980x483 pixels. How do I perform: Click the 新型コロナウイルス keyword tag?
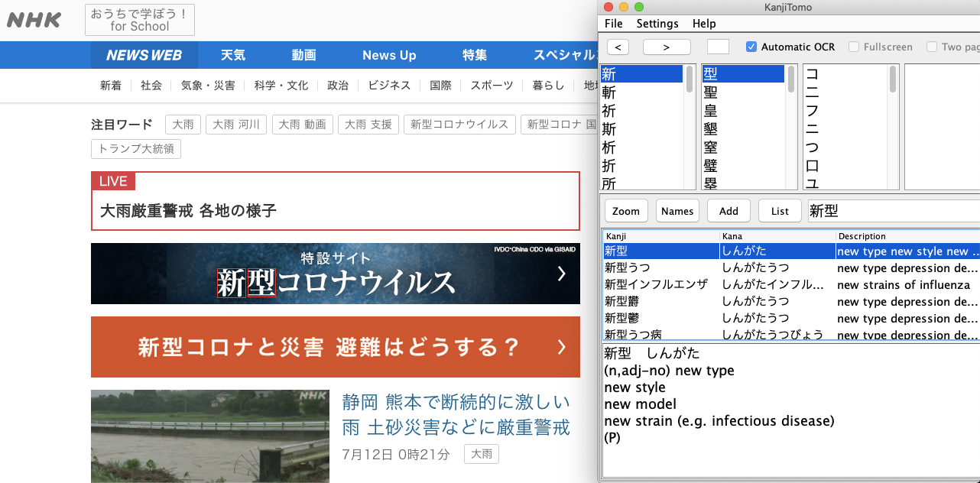click(459, 125)
